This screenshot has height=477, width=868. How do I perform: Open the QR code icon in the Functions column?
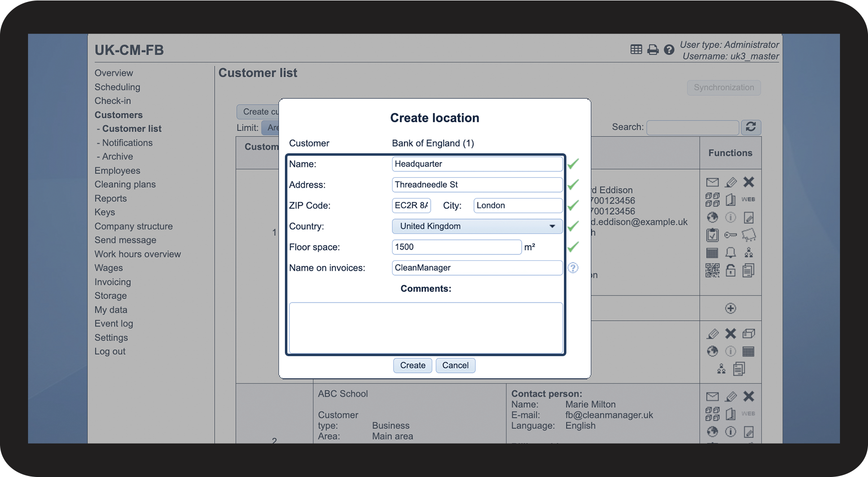click(x=712, y=270)
